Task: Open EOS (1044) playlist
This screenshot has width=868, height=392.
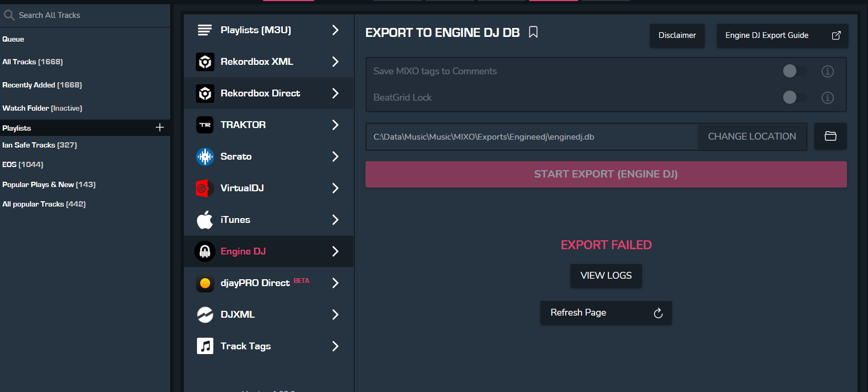Action: pos(23,164)
